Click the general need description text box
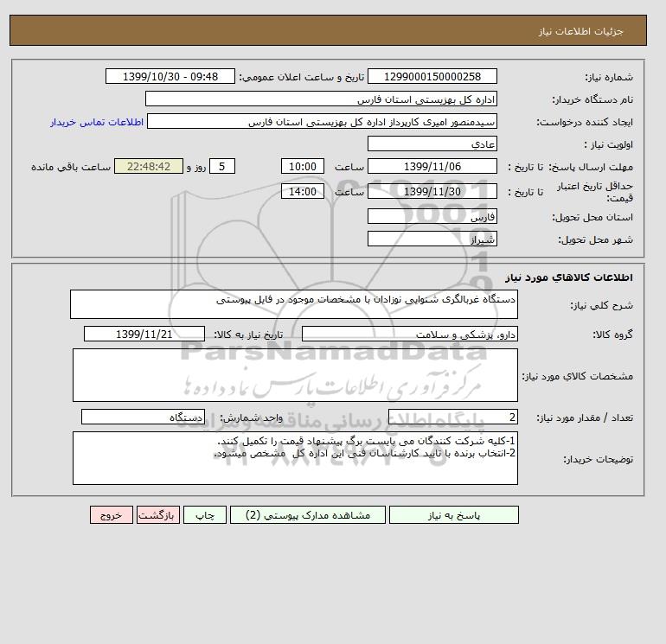The width and height of the screenshot is (666, 644). (294, 304)
